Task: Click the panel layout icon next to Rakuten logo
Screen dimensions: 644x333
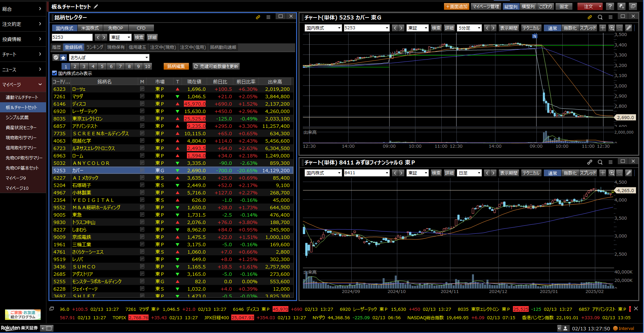Action: click(49, 328)
